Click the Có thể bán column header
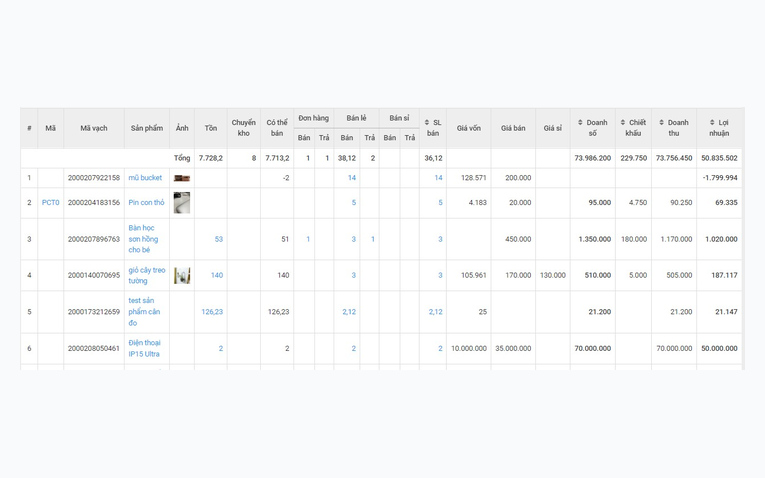Viewport: 765px width, 478px height. (x=277, y=128)
